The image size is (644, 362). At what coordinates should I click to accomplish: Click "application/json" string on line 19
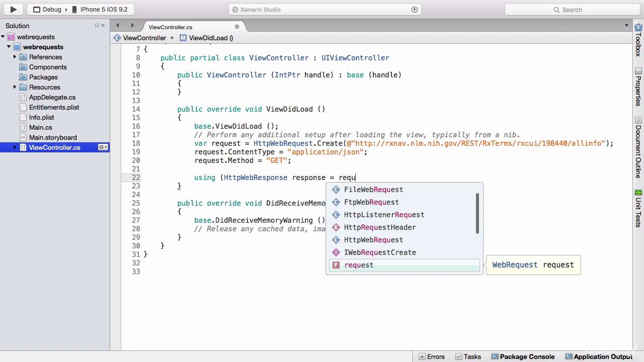[x=326, y=152]
